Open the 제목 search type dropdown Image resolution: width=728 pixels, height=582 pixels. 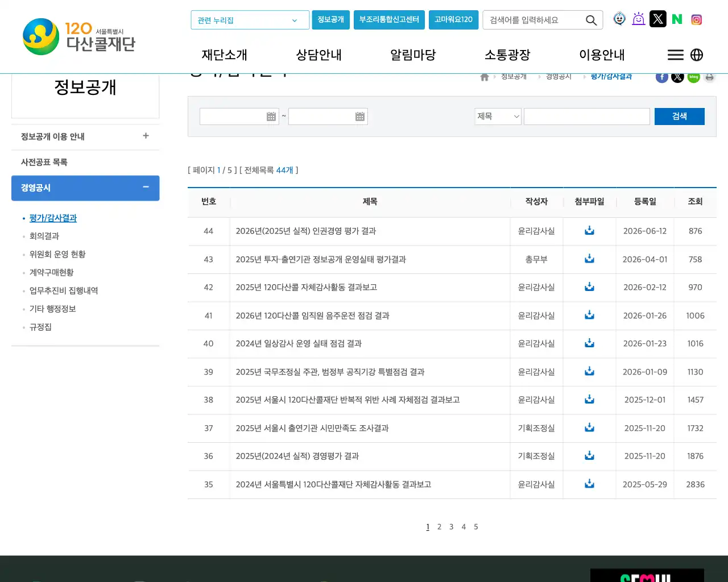[x=498, y=117]
